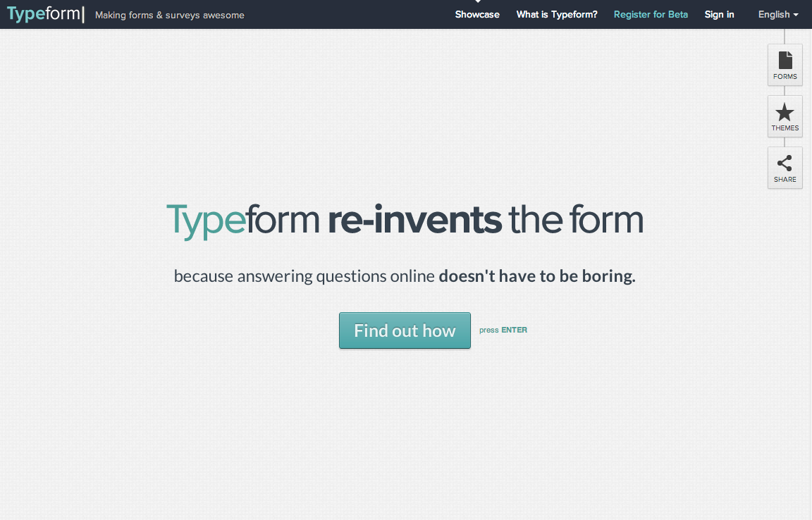812x520 pixels.
Task: Click the 'press ENTER' hint text
Action: (x=503, y=330)
